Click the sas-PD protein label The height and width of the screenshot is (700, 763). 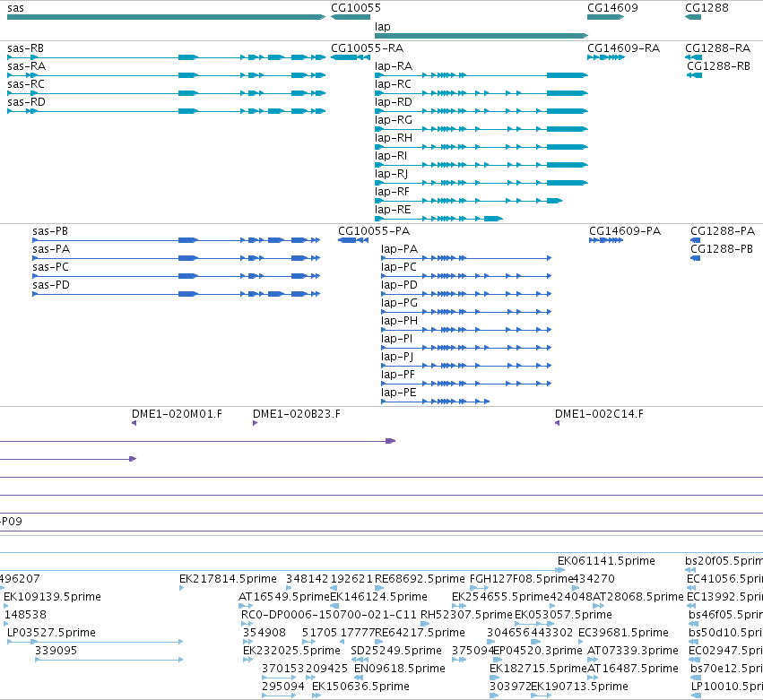pyautogui.click(x=51, y=285)
